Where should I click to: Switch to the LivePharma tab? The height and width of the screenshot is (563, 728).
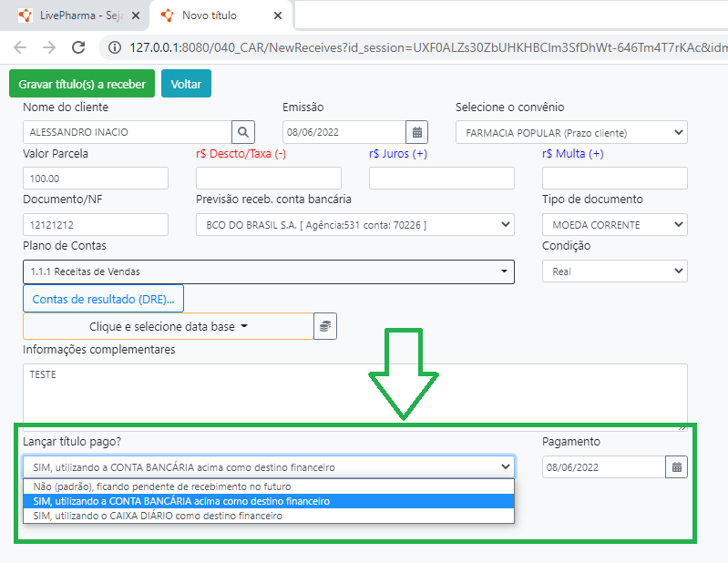point(71,16)
